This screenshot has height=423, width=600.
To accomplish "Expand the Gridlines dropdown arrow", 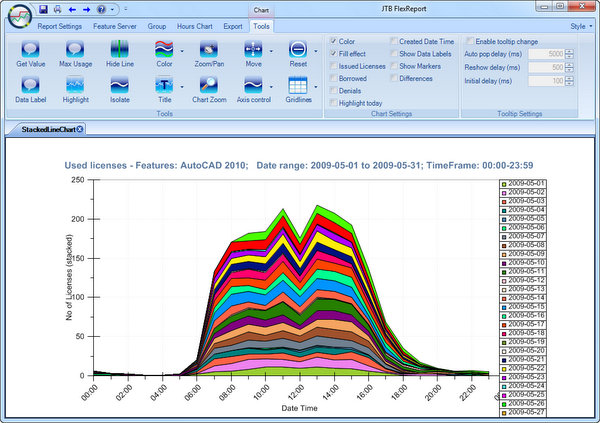I will pyautogui.click(x=316, y=87).
